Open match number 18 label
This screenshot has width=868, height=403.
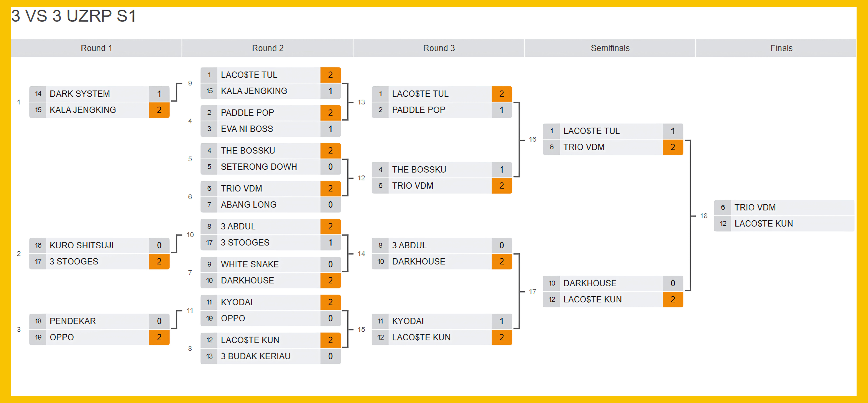[x=704, y=216]
